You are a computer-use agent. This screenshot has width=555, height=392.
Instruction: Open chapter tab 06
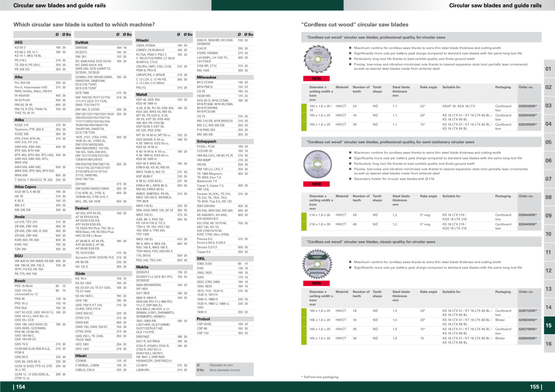click(549, 161)
